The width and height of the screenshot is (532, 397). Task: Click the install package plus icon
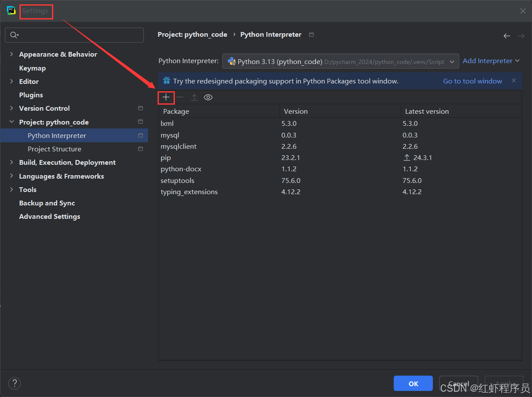pos(166,98)
